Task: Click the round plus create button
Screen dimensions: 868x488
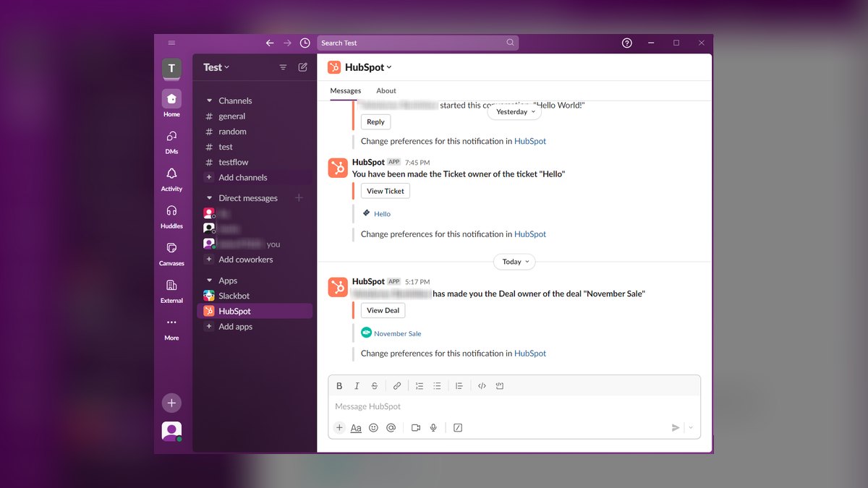Action: (x=171, y=403)
